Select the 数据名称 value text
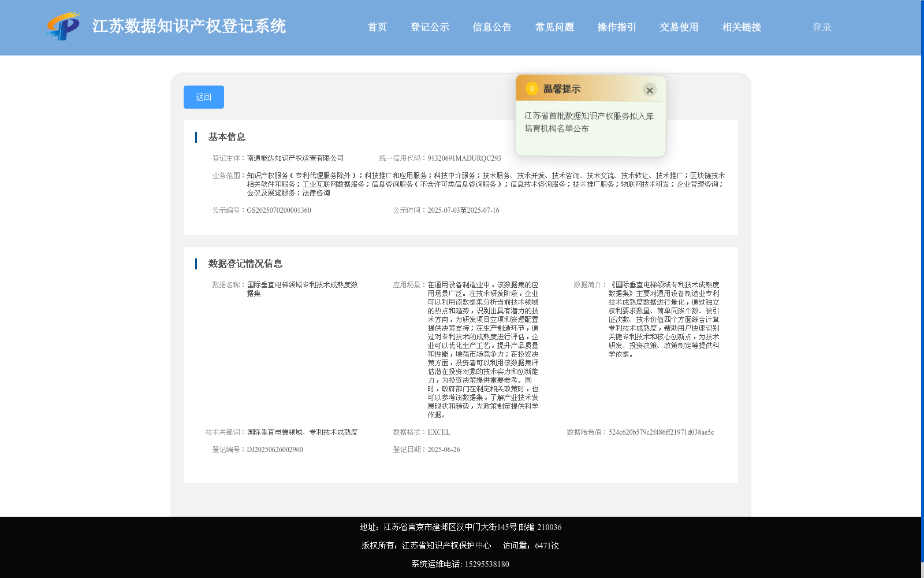This screenshot has height=578, width=924. [x=303, y=289]
